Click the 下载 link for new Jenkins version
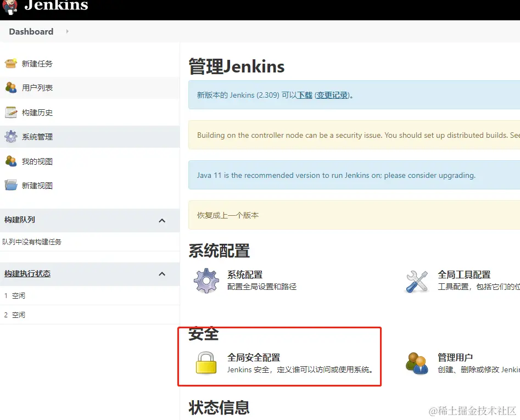This screenshot has width=520, height=420. [x=304, y=95]
